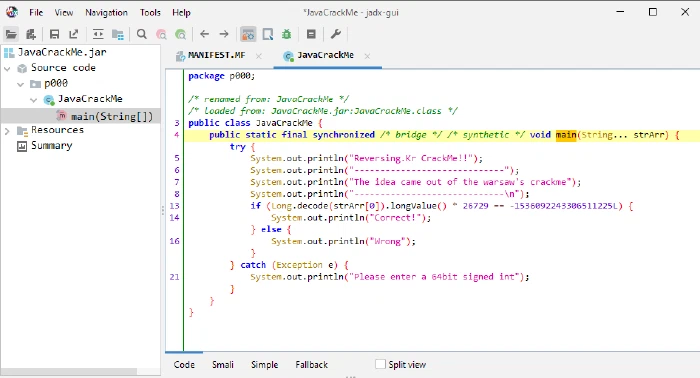The width and height of the screenshot is (700, 378).
Task: Click the Save all floppy icon
Action: [x=54, y=34]
